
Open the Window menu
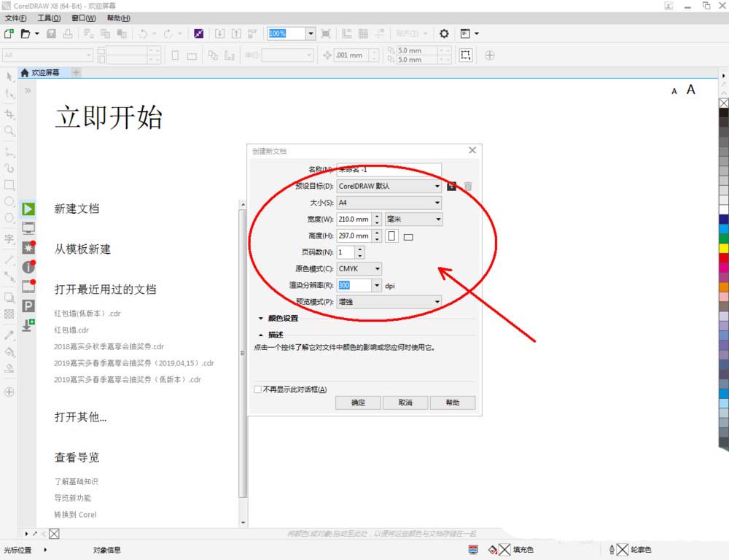[84, 18]
